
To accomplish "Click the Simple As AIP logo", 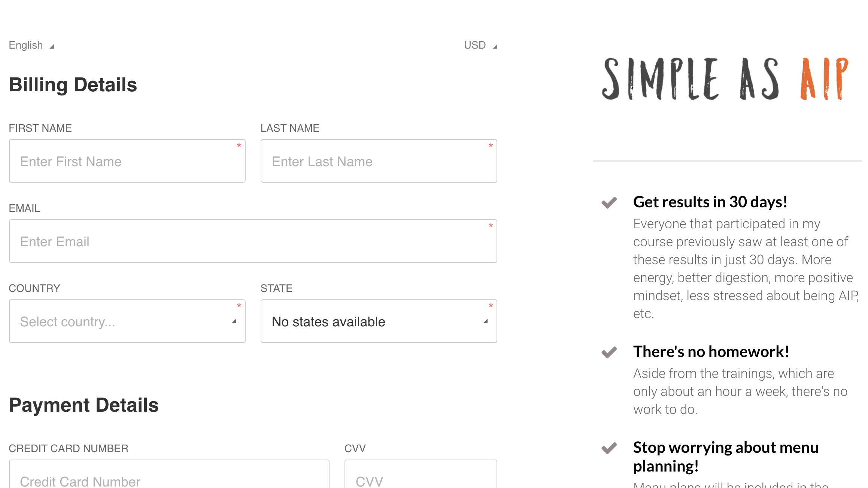I will 725,79.
